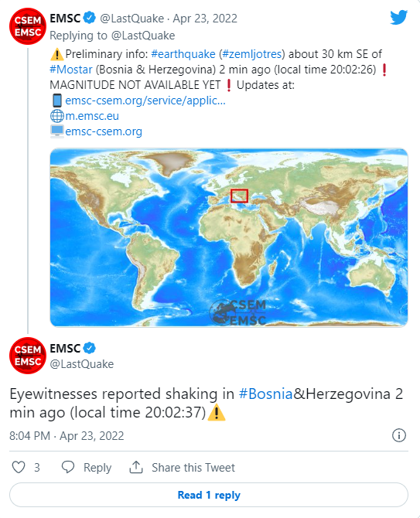Click the Share this Tweet label
Viewport: 420px width, 518px height.
(193, 468)
